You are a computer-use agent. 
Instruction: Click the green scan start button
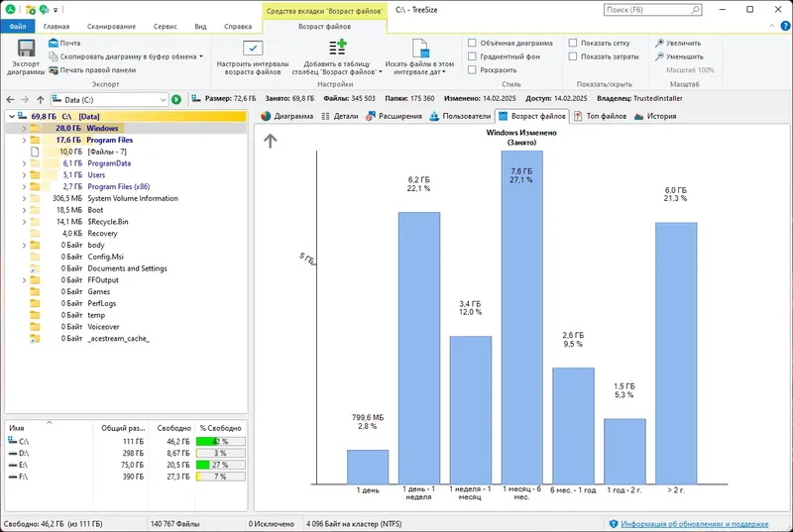point(176,99)
